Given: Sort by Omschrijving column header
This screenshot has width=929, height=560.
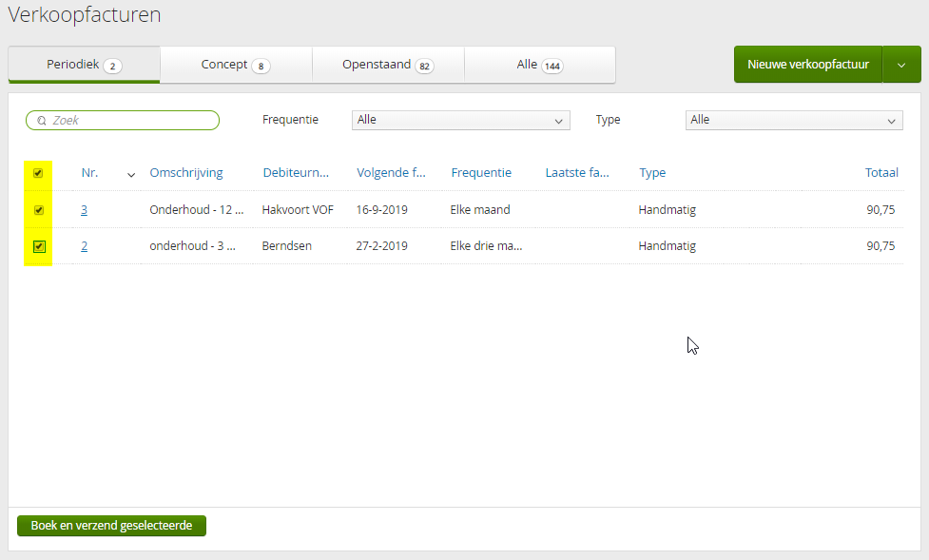Looking at the screenshot, I should [x=186, y=172].
